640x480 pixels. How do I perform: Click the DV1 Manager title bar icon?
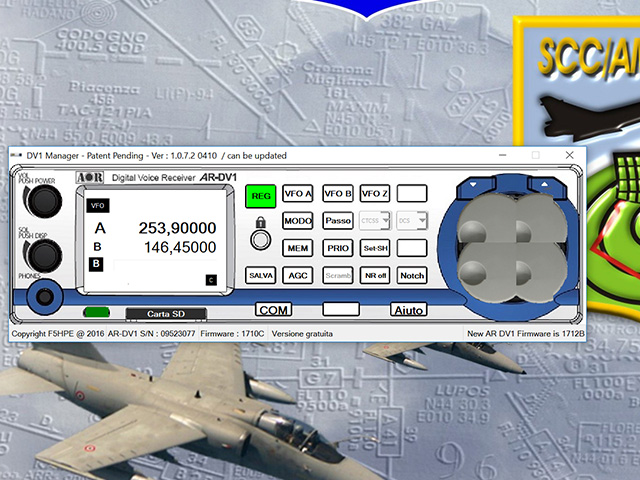coord(16,156)
